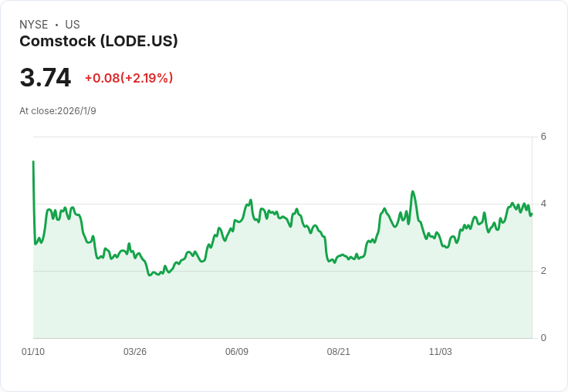Select the 08/21 date on x-axis
Image resolution: width=568 pixels, height=392 pixels.
click(339, 352)
